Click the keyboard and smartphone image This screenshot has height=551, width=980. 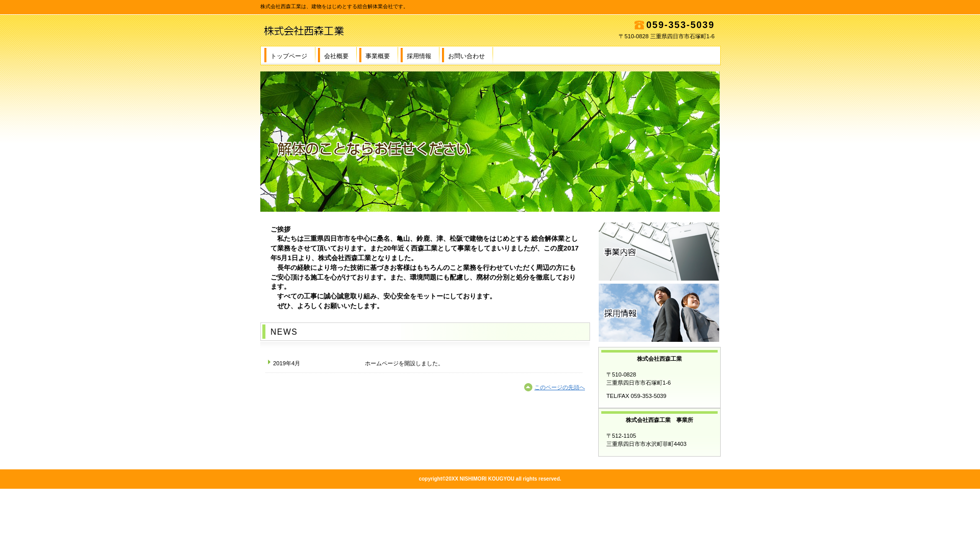click(x=658, y=252)
